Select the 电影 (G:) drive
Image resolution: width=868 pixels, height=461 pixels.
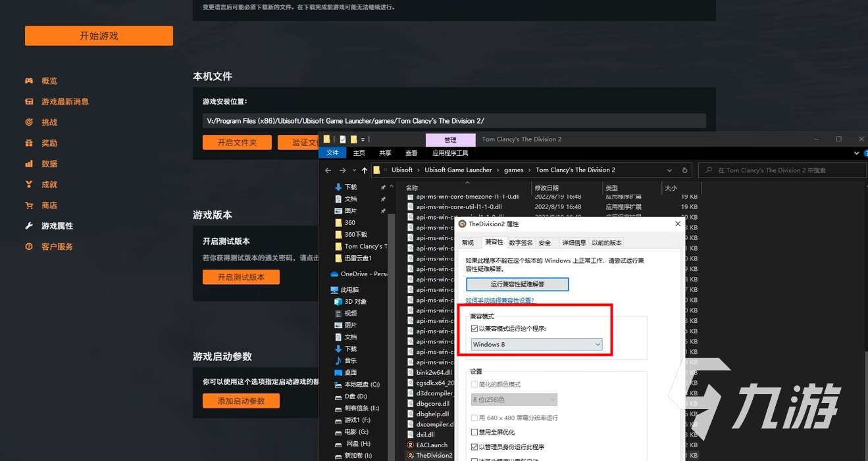(x=356, y=432)
